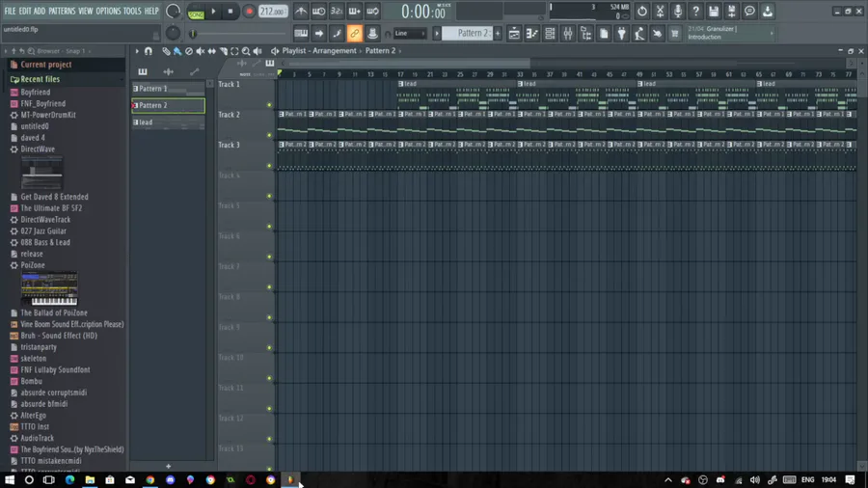The image size is (868, 488).
Task: Open the Channel rack icon
Action: click(x=550, y=33)
